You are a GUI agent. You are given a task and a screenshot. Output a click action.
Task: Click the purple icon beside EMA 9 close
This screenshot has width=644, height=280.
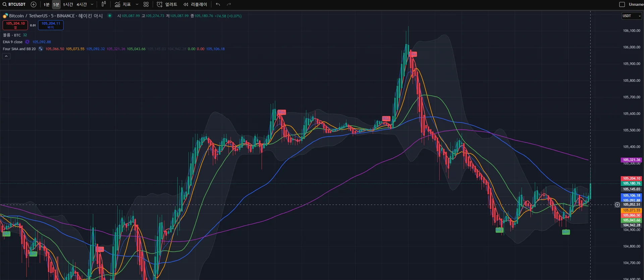27,42
